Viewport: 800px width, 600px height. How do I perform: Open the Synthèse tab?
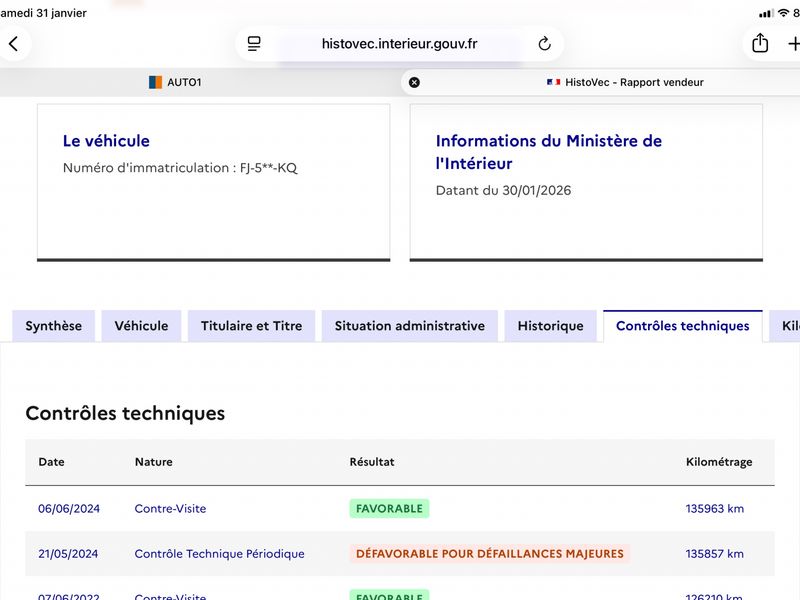54,326
